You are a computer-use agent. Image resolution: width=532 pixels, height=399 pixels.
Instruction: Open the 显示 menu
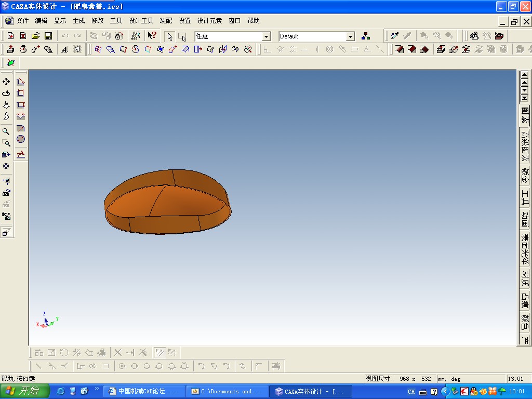(60, 21)
